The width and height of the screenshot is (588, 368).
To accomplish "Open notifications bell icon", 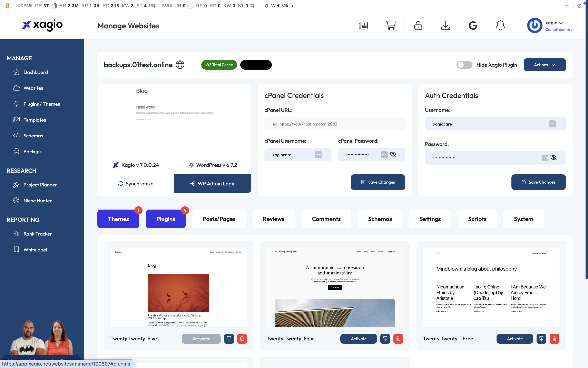I will pyautogui.click(x=500, y=26).
